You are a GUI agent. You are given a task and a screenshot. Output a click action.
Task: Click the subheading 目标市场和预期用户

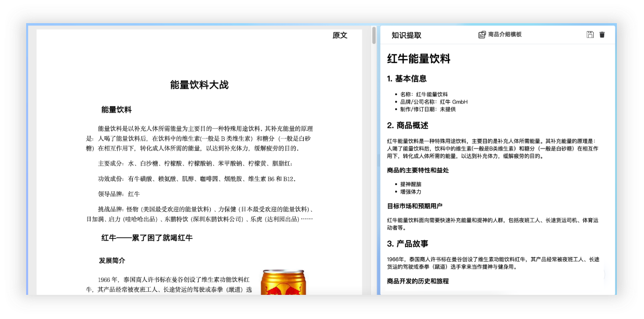click(415, 206)
